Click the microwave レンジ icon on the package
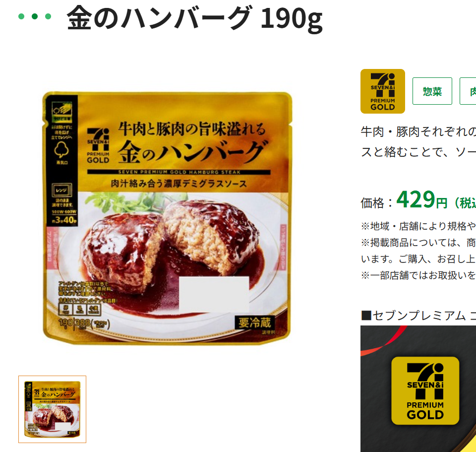Screen dimensions: 476x452 (x=62, y=191)
